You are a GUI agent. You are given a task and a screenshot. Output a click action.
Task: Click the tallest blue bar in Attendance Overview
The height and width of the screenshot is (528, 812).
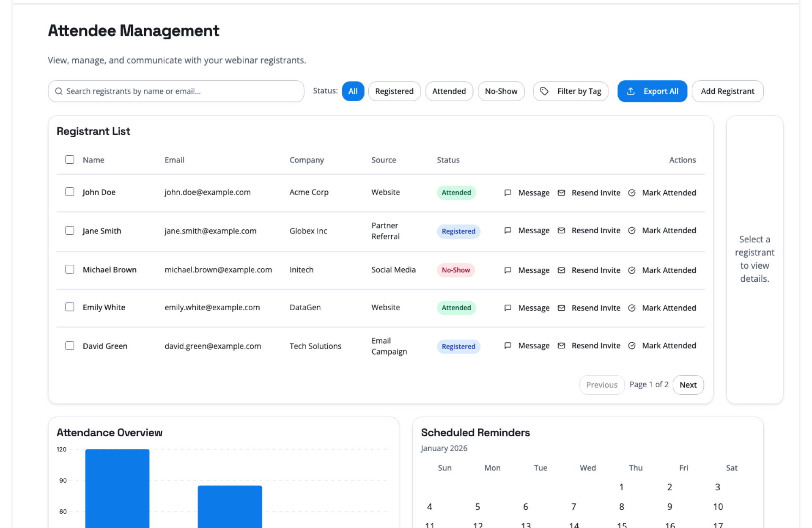pos(117,487)
